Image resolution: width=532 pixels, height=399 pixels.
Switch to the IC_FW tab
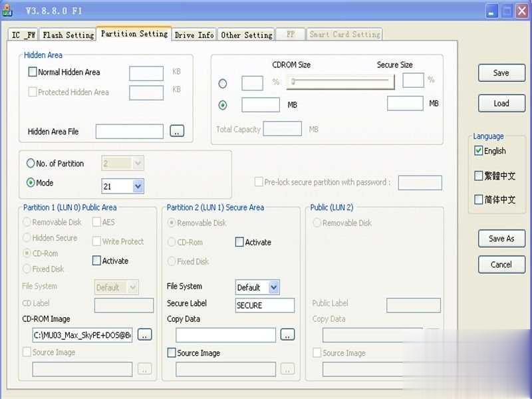tap(23, 35)
